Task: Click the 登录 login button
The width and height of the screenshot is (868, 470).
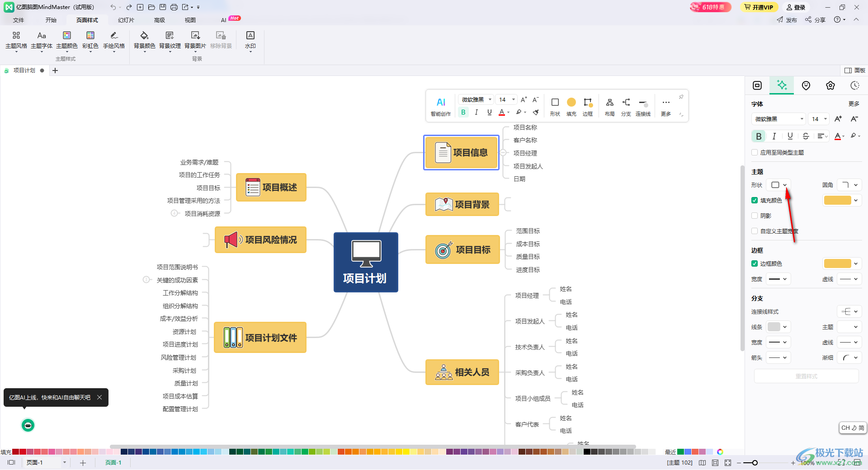Action: tap(796, 7)
